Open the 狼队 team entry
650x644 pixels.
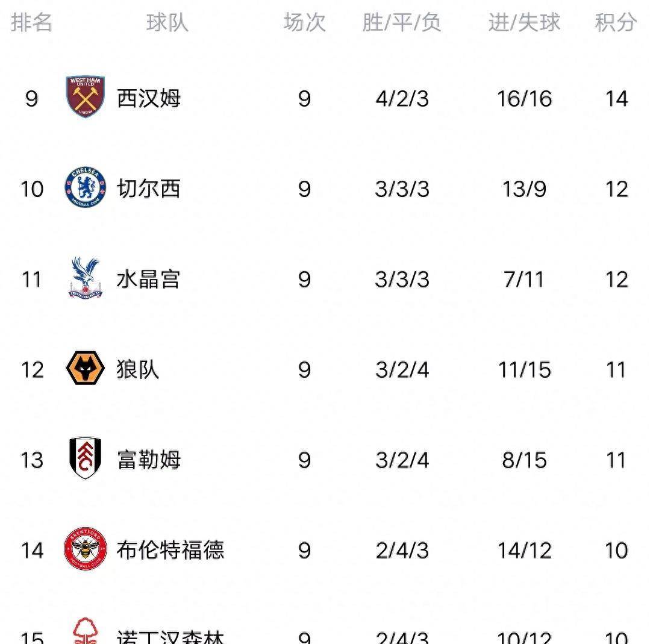pos(137,369)
